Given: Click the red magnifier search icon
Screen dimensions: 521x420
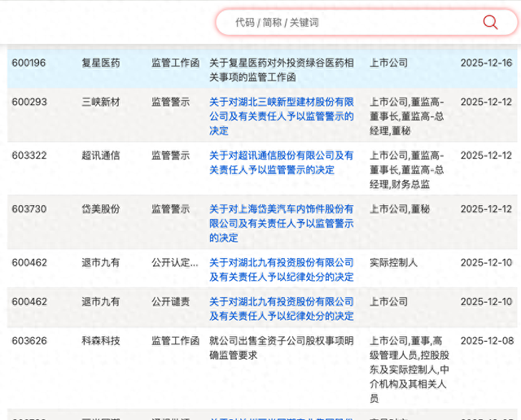Looking at the screenshot, I should pyautogui.click(x=490, y=22).
